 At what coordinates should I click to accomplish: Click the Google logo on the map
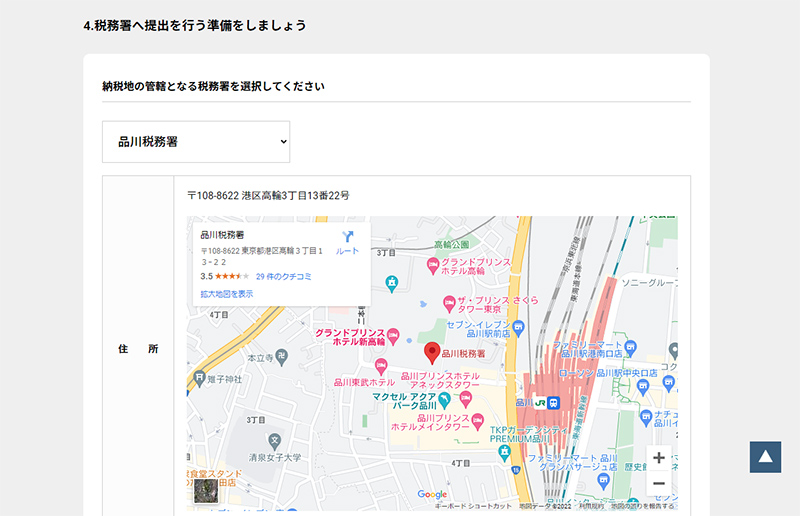point(432,494)
